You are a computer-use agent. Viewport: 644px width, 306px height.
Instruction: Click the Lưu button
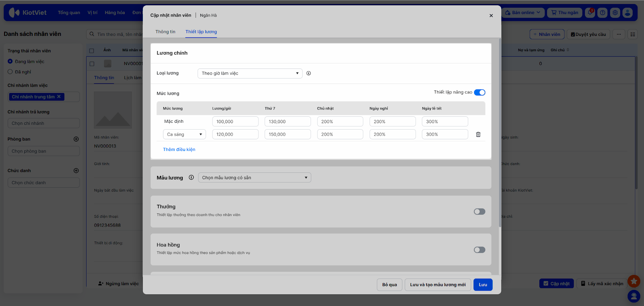[x=483, y=285]
